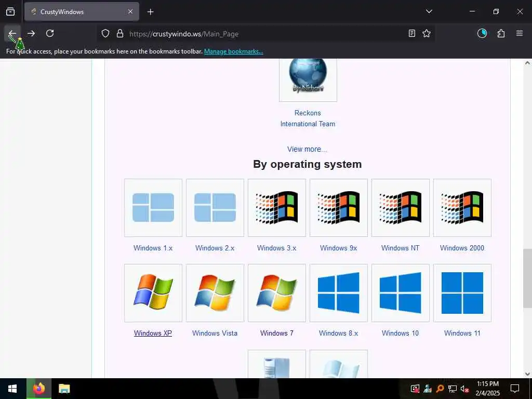532x399 pixels.
Task: List all tabs with the chevron dropdown
Action: (429, 11)
